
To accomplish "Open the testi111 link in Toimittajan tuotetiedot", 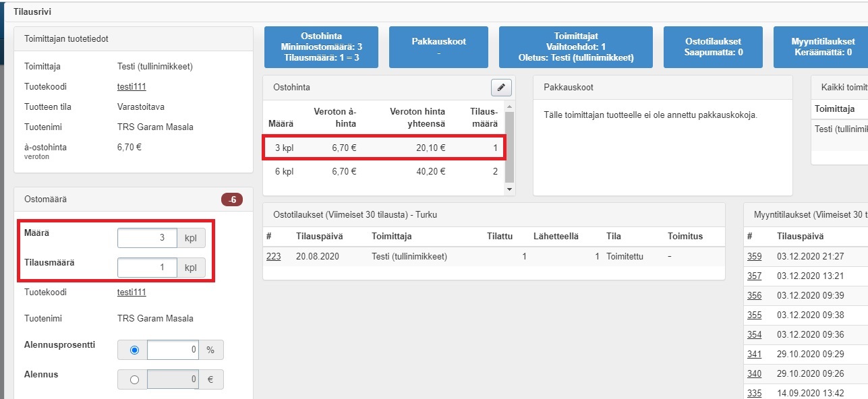I will [x=132, y=87].
